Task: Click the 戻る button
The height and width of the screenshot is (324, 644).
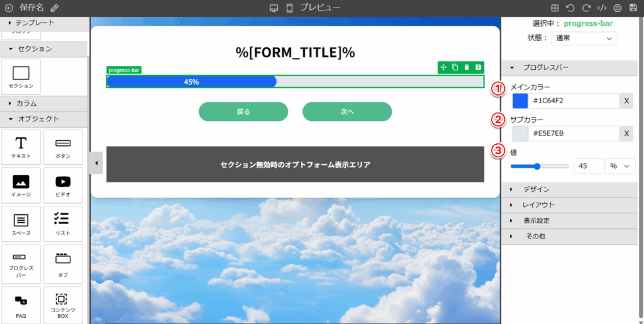Action: (243, 111)
